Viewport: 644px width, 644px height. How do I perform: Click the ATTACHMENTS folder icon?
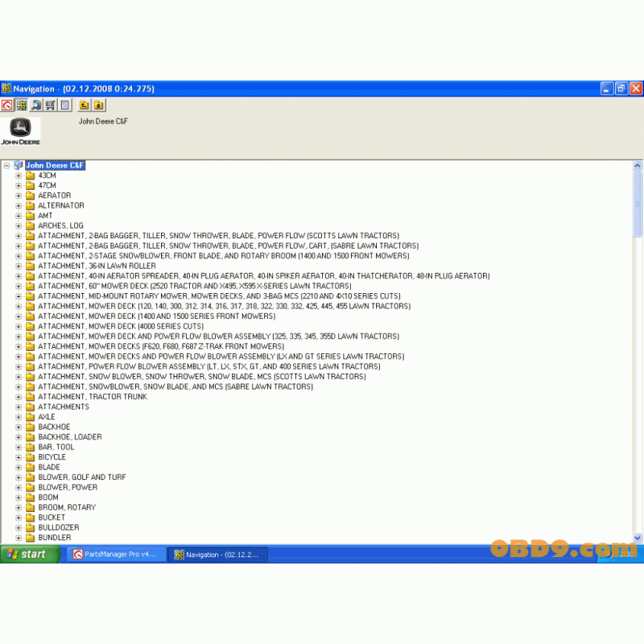(30, 407)
